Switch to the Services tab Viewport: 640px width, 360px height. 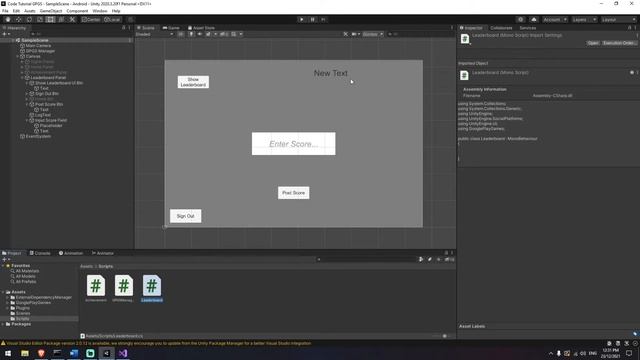point(527,28)
